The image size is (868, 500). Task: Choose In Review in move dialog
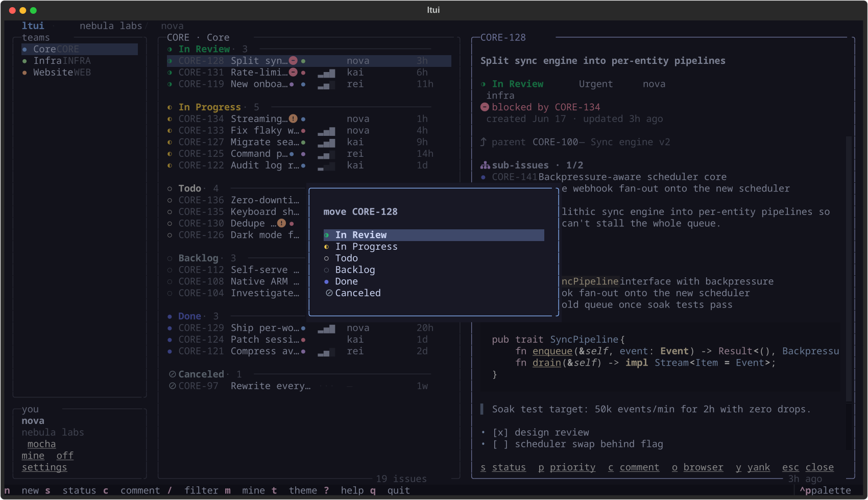click(x=433, y=235)
